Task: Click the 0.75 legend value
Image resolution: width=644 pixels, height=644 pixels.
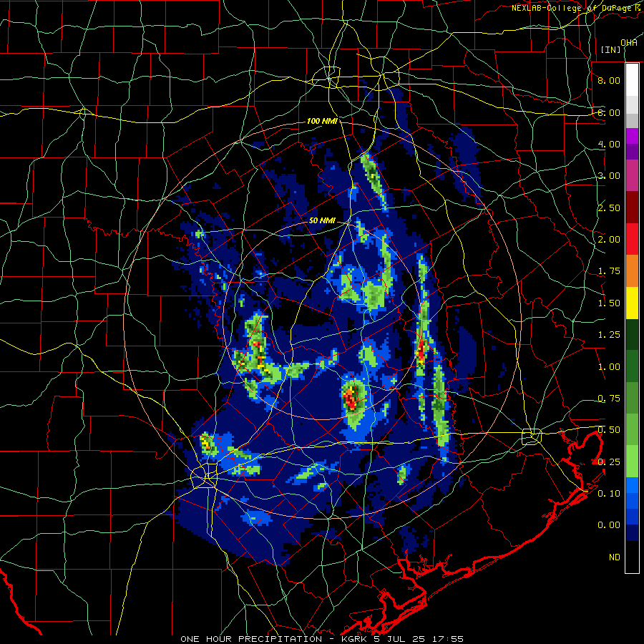Action: point(609,399)
